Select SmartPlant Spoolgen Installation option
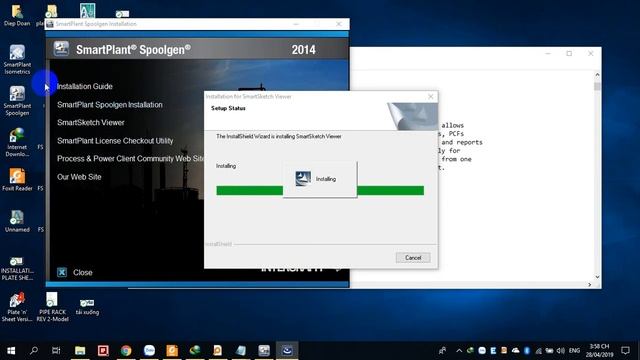The image size is (640, 360). (x=110, y=104)
